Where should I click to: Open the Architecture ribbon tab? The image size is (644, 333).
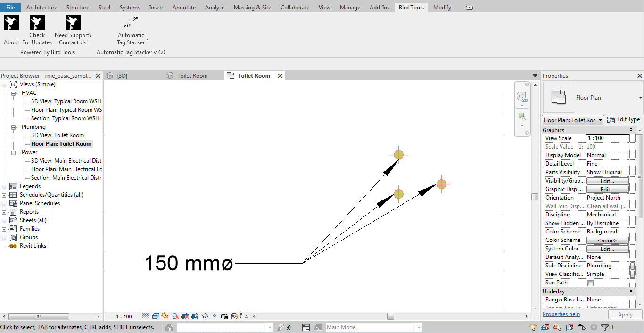pos(41,8)
